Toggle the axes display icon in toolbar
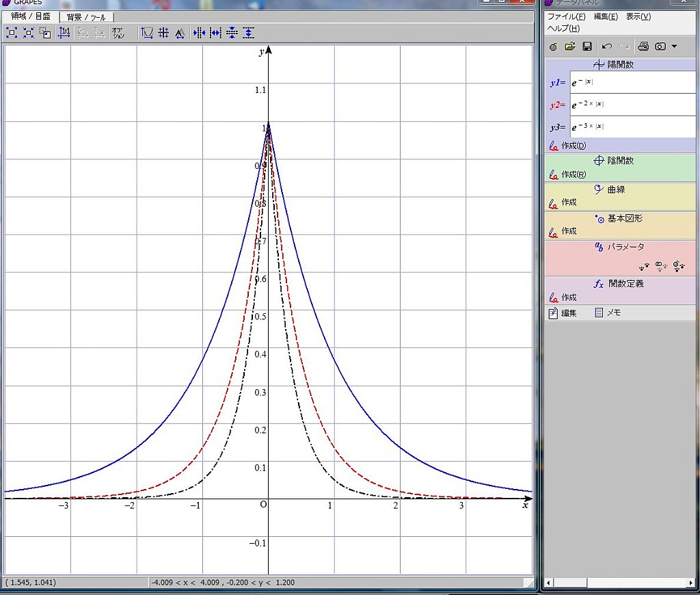700x595 pixels. click(147, 32)
